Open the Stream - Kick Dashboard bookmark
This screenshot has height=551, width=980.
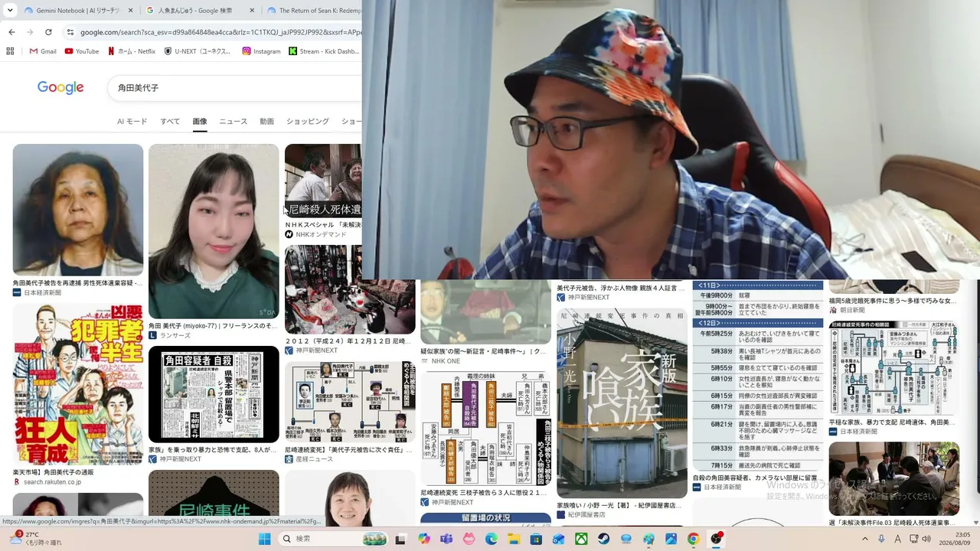[x=325, y=51]
